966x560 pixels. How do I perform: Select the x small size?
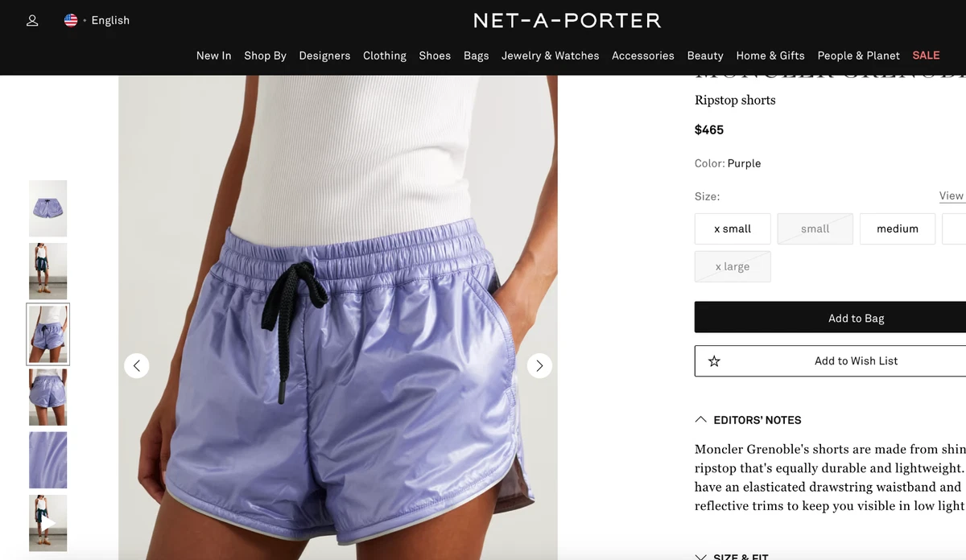(733, 229)
